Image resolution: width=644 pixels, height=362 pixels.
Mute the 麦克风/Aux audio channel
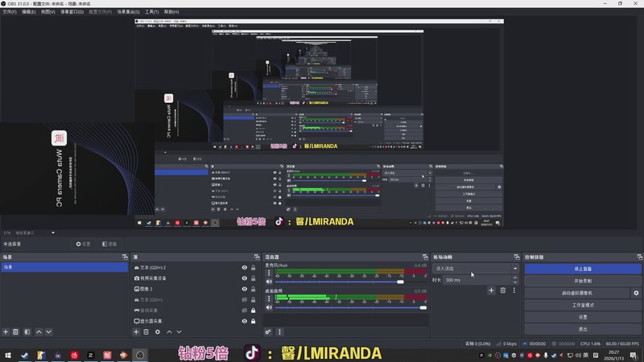(269, 282)
